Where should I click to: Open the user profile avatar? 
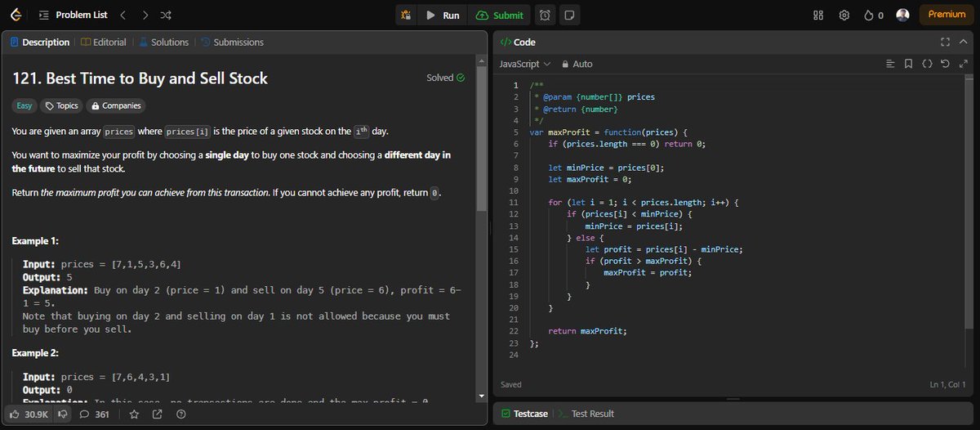pos(902,15)
